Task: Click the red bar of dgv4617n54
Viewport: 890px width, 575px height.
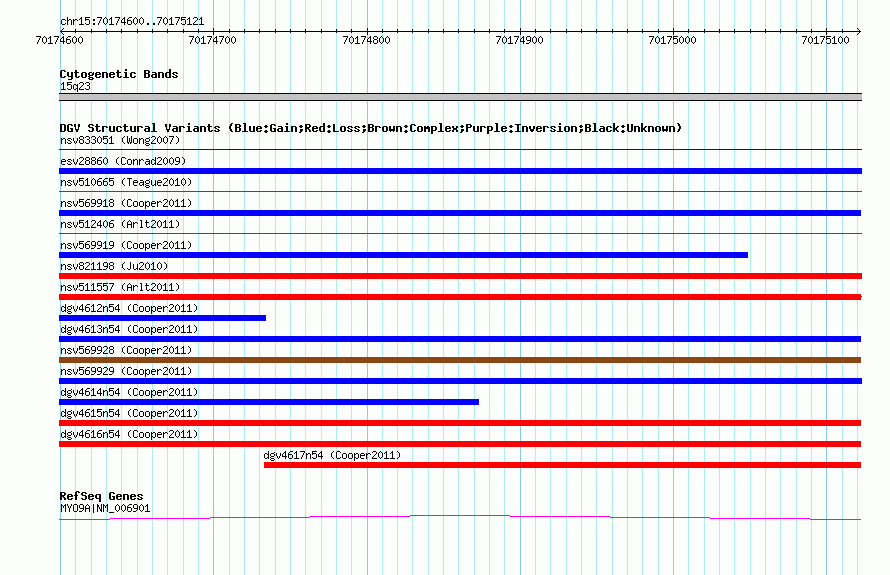Action: click(x=562, y=465)
